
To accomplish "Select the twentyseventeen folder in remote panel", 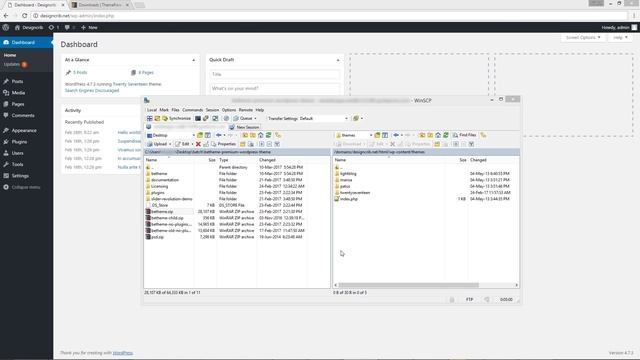I will [x=355, y=193].
